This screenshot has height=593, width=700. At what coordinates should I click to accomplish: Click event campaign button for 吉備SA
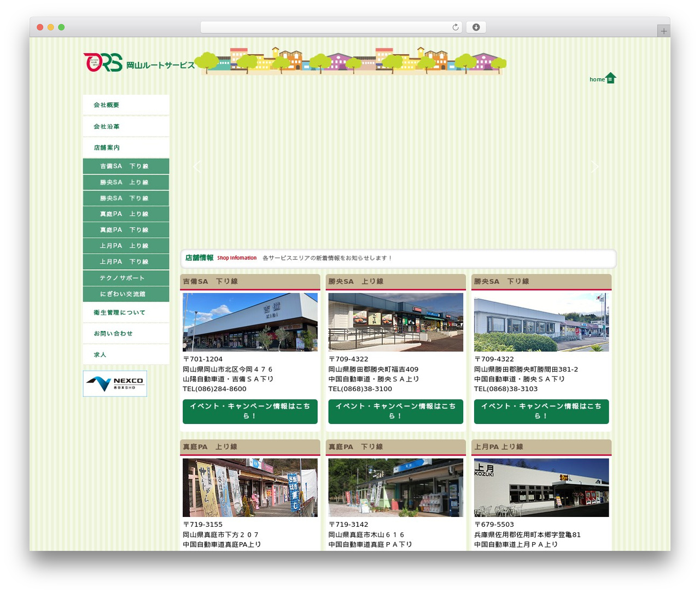pyautogui.click(x=250, y=411)
